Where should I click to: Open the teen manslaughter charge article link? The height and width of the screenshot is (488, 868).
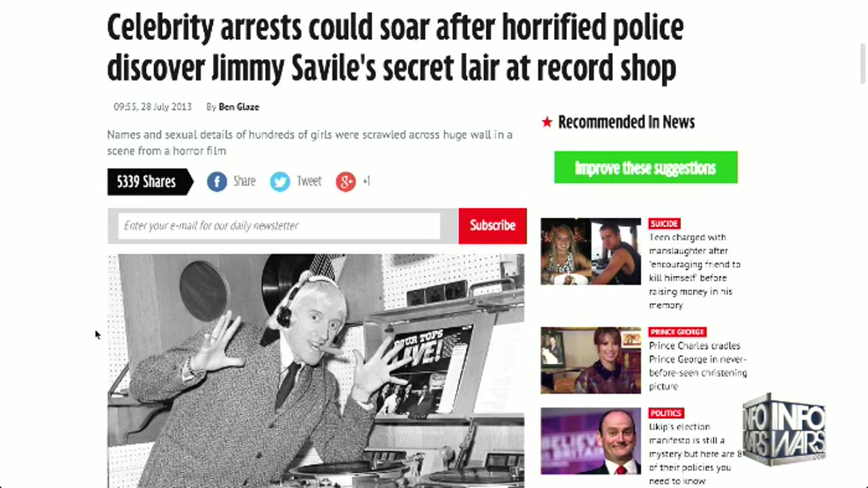[695, 271]
